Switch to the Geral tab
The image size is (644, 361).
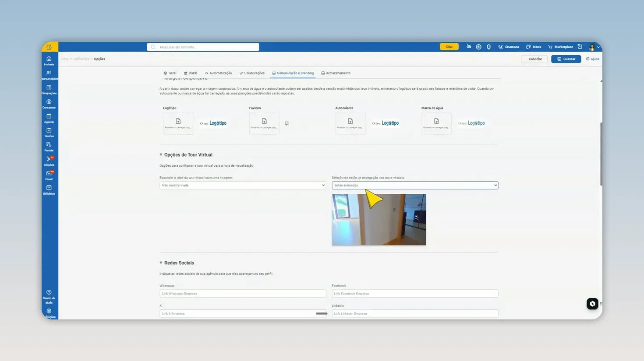170,73
